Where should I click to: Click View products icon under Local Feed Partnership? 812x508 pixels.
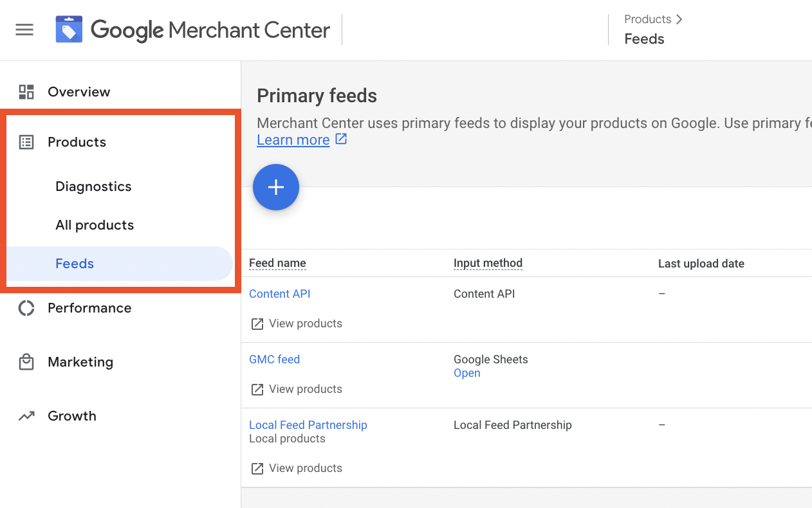click(x=257, y=469)
